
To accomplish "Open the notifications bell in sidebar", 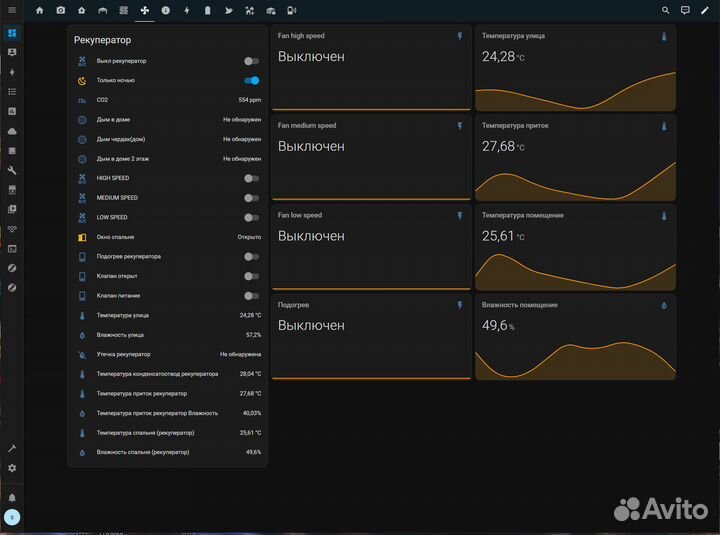I will [12, 496].
